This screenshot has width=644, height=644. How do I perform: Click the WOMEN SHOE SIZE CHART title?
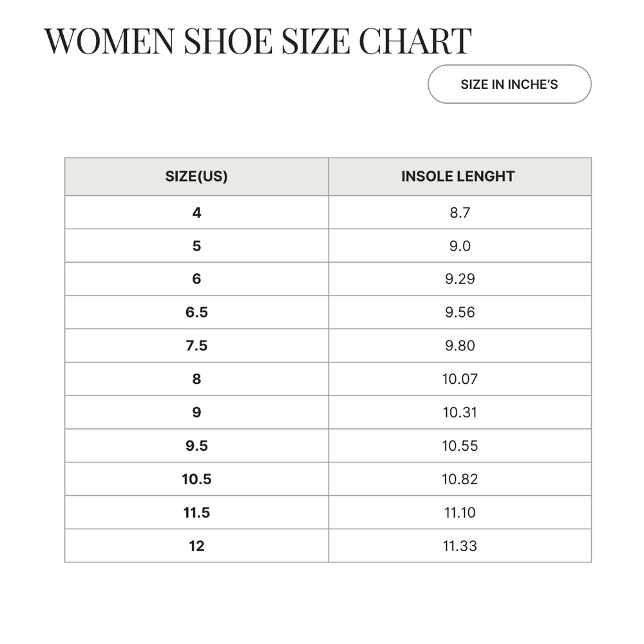tap(258, 41)
